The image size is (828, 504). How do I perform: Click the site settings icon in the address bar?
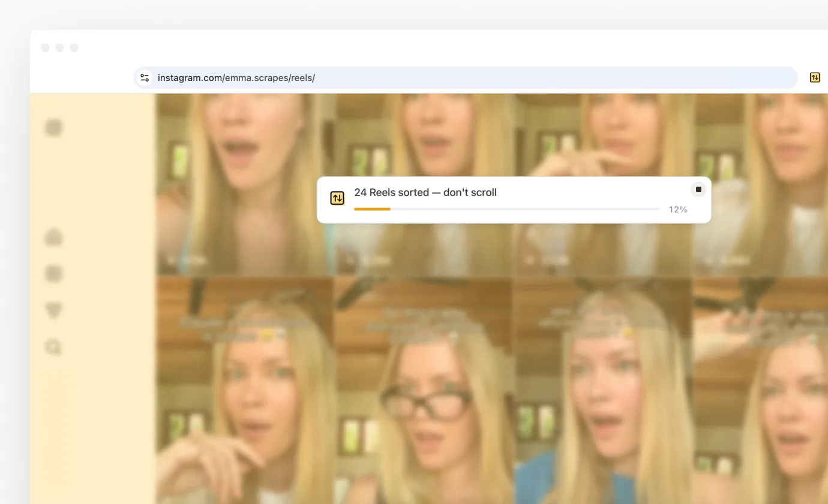145,78
